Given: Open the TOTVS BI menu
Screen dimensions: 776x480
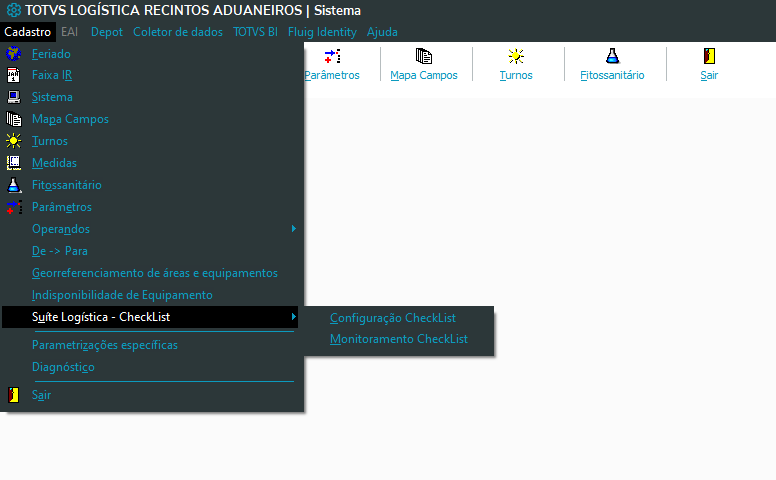Looking at the screenshot, I should point(255,32).
